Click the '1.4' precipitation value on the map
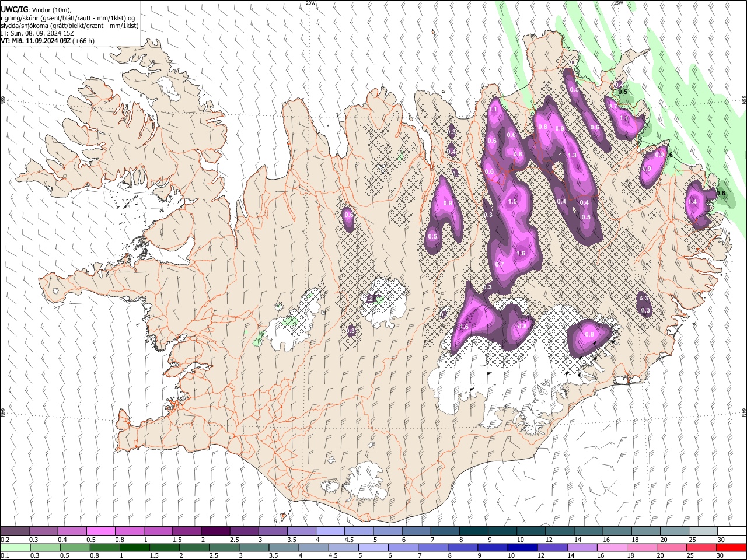Screen dimensions: 747x560 coord(693,202)
